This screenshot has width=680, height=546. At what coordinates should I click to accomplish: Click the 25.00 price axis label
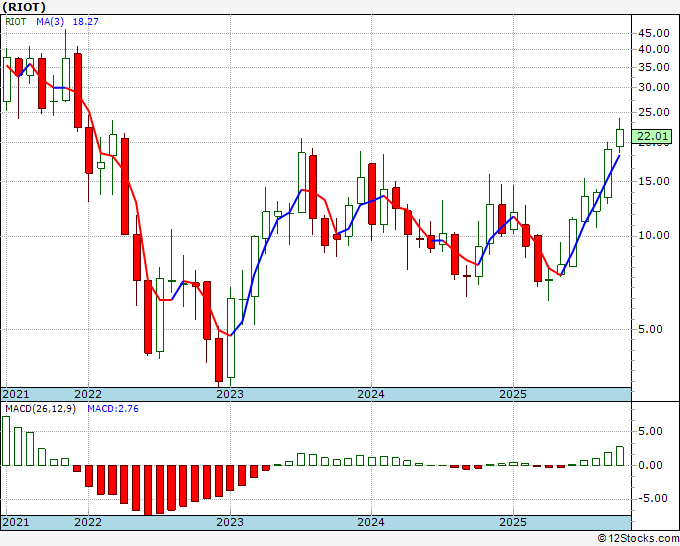click(654, 112)
